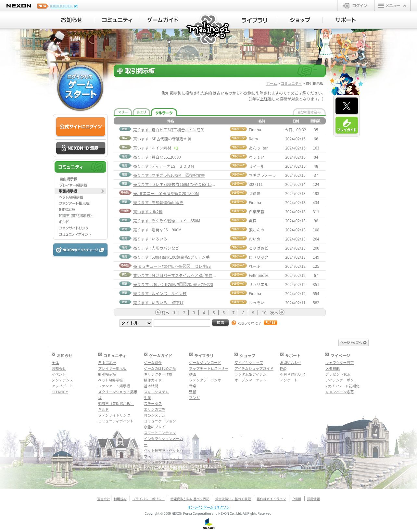Click the NEXON footer logo
The image size is (417, 532).
click(208, 524)
